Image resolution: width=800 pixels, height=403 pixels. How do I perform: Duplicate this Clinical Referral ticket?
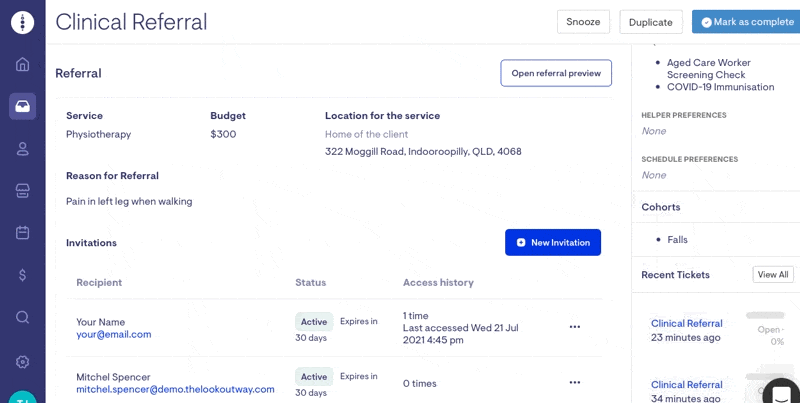click(651, 22)
